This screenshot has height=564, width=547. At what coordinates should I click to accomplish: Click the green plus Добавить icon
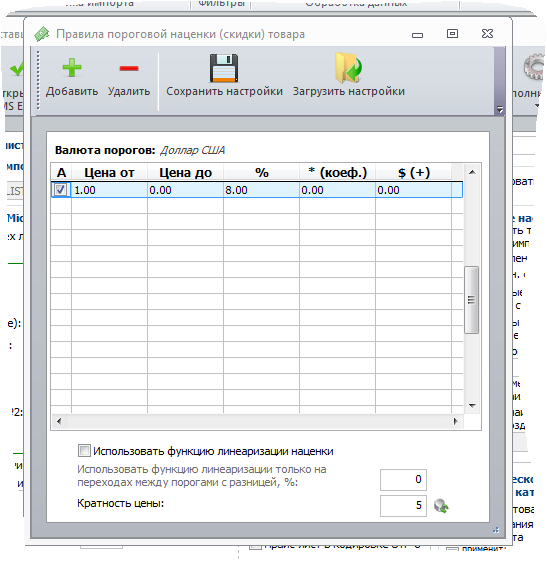point(72,68)
